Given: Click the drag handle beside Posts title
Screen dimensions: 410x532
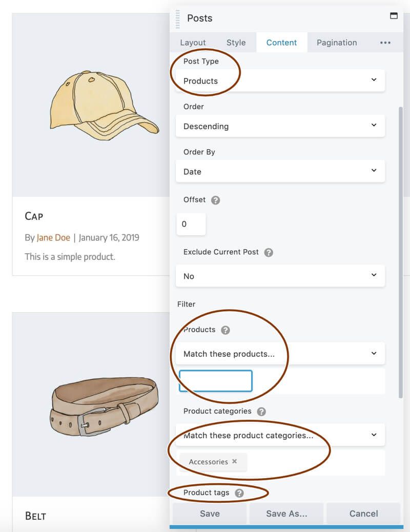Looking at the screenshot, I should tap(176, 18).
